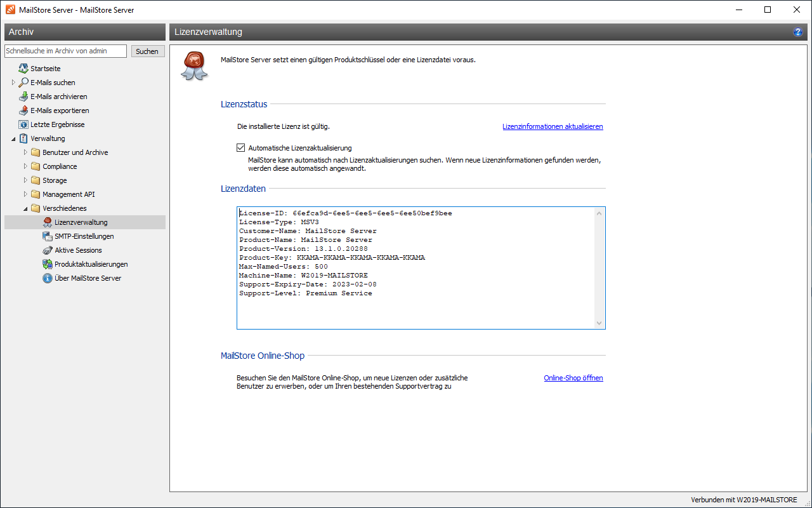This screenshot has width=812, height=508.
Task: Click the Management API folder icon
Action: tap(36, 194)
